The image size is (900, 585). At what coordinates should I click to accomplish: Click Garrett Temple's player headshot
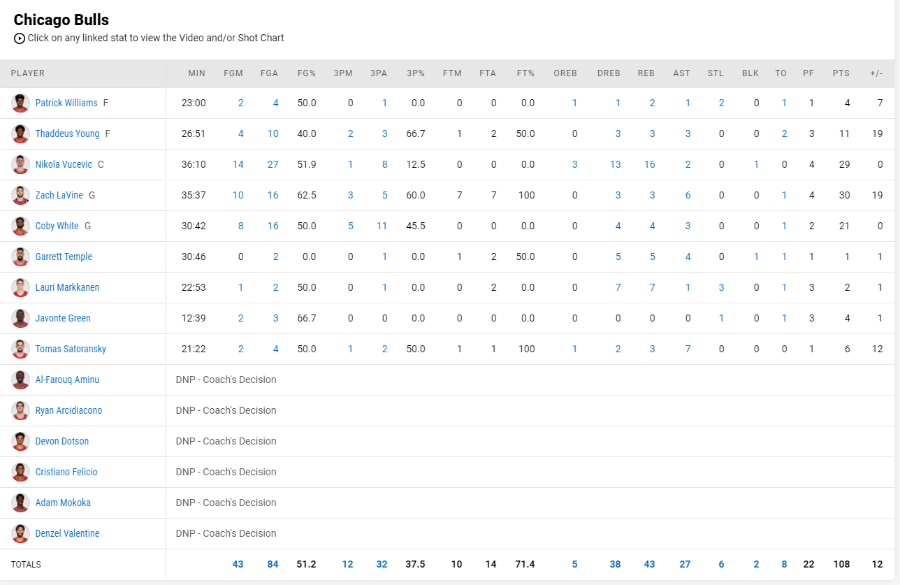click(x=20, y=257)
